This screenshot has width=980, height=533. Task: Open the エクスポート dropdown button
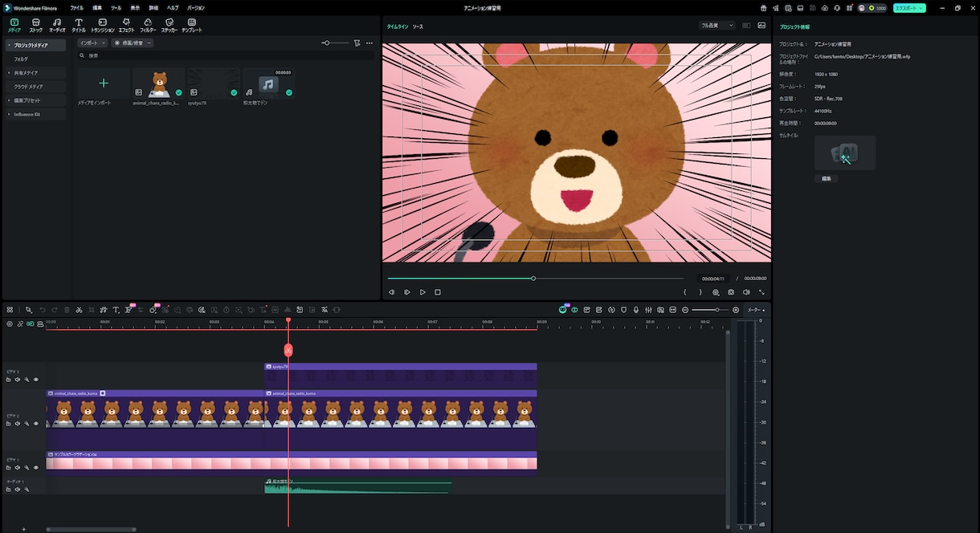(909, 7)
